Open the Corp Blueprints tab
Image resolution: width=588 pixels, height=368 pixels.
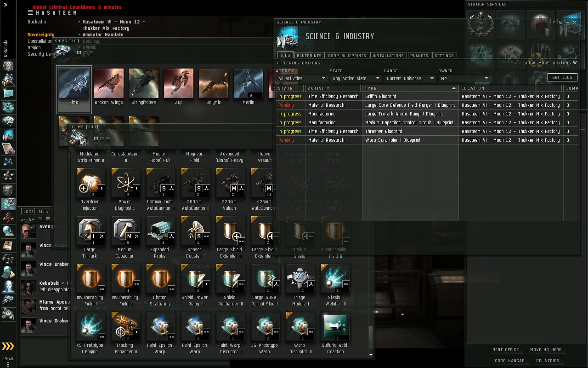pyautogui.click(x=347, y=56)
